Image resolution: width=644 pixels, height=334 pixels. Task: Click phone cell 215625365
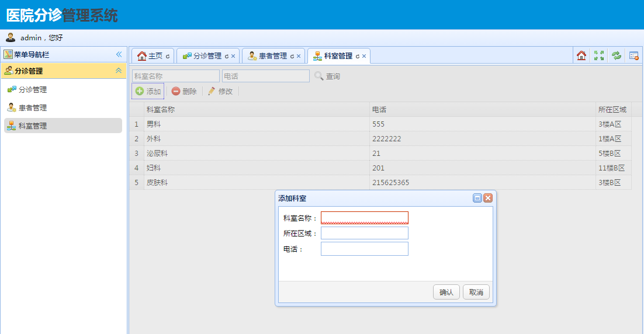(483, 182)
